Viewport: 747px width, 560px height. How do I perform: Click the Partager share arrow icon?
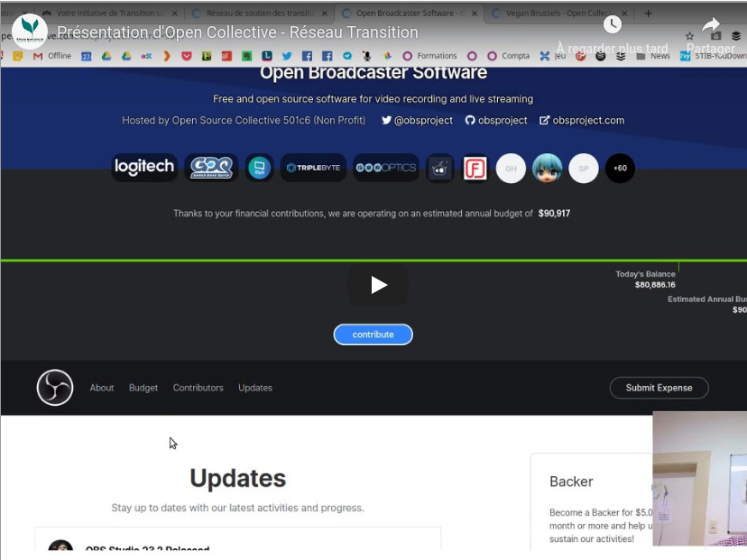click(711, 25)
